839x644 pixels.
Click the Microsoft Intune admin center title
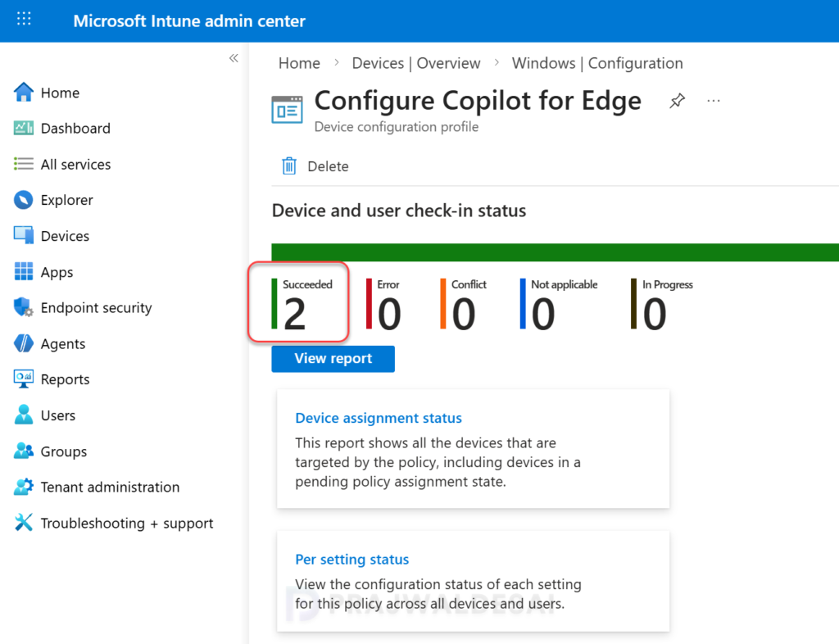coord(189,20)
